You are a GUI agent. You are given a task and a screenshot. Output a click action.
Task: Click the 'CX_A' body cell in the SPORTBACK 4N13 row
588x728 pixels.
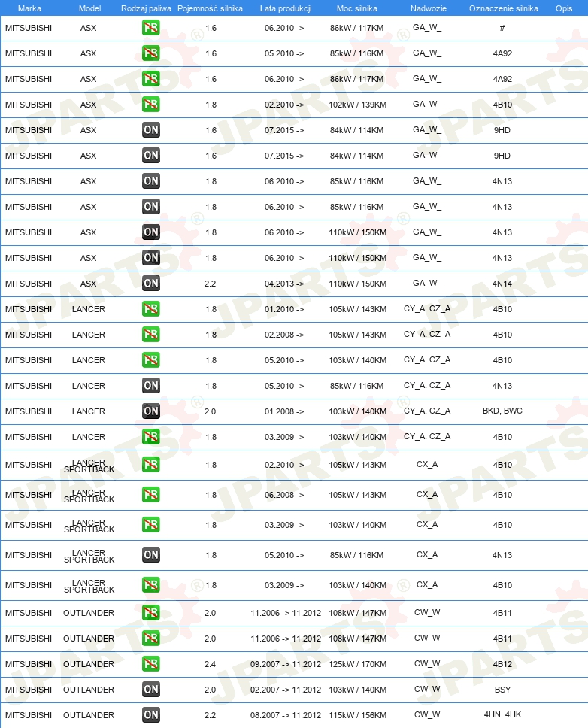coord(427,554)
